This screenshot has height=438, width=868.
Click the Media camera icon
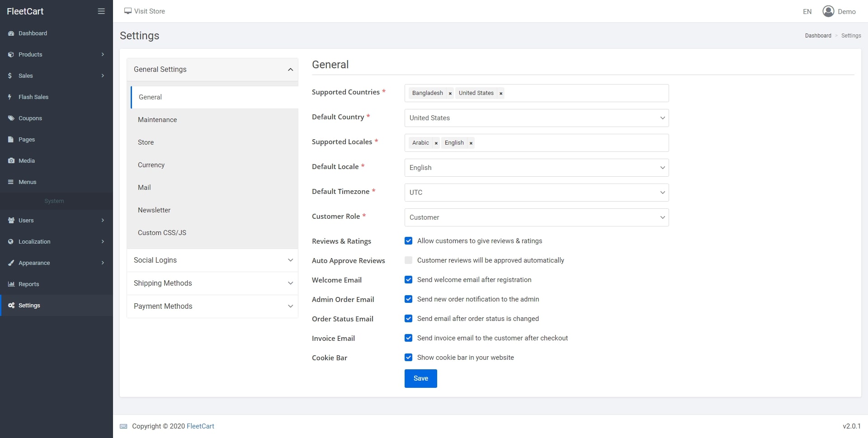[x=11, y=161]
